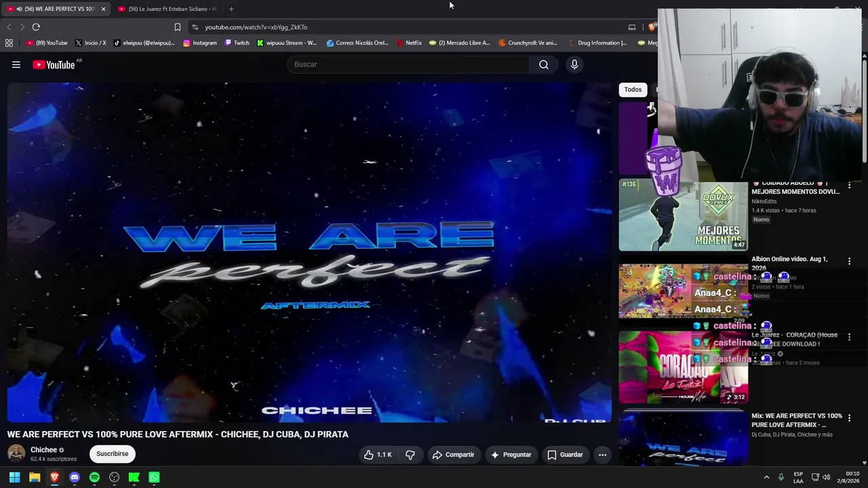The width and height of the screenshot is (868, 488).
Task: Open the Kick app taskbar icon
Action: [x=134, y=477]
